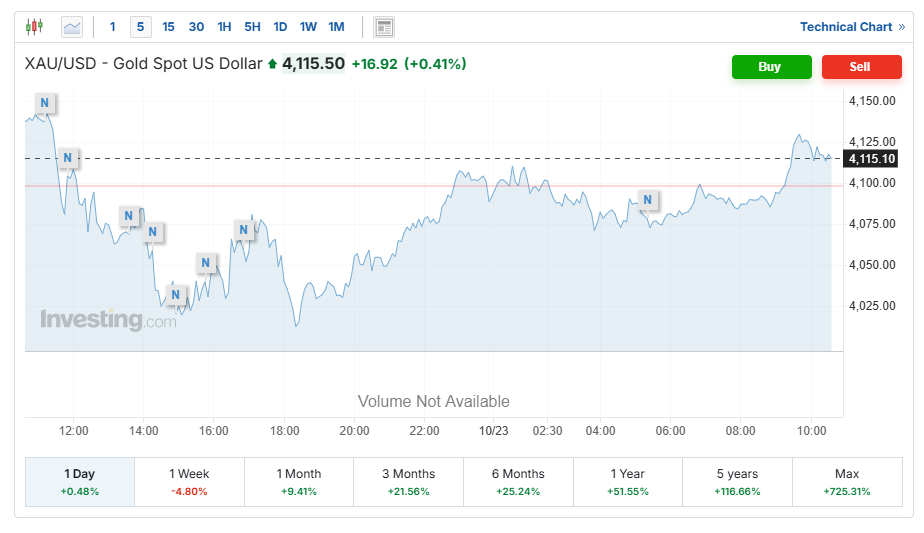The image size is (924, 533).
Task: Click the N news marker at 16:00
Action: (x=206, y=264)
